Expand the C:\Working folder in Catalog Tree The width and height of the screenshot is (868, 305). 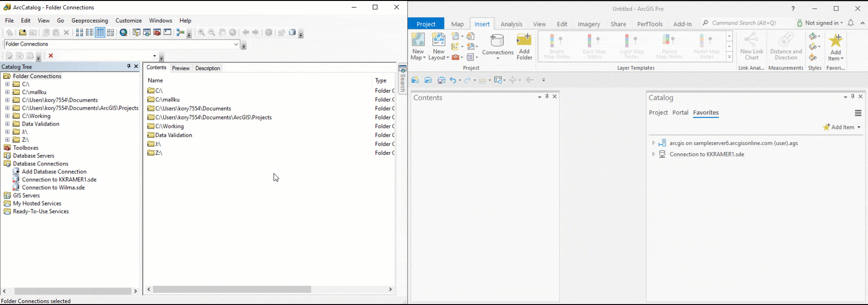point(7,116)
